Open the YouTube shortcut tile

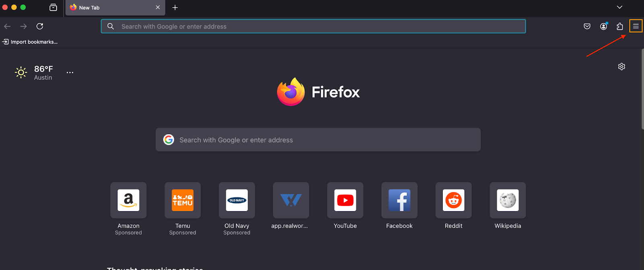(345, 200)
